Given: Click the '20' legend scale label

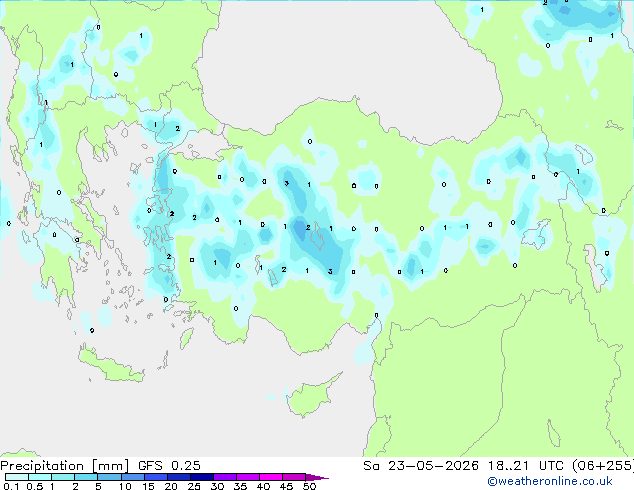Looking at the screenshot, I should coord(171,486).
